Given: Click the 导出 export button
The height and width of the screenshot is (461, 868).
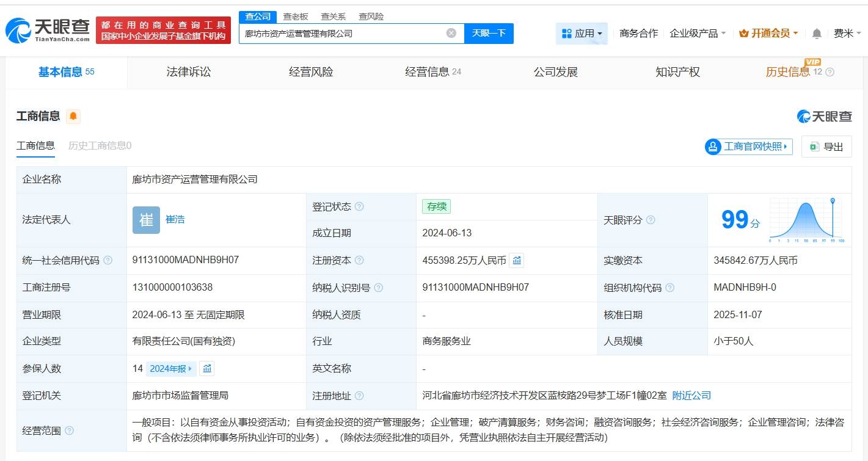Looking at the screenshot, I should 826,147.
